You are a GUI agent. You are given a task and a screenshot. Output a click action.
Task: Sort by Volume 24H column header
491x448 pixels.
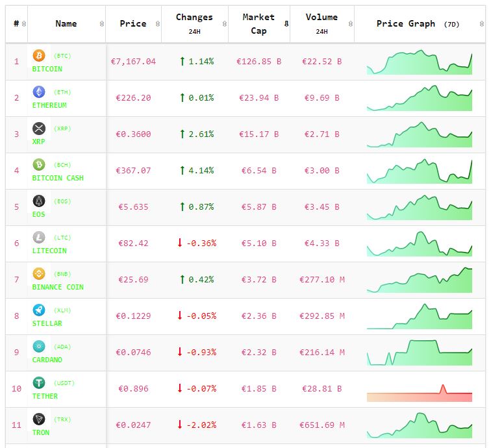[x=321, y=24]
